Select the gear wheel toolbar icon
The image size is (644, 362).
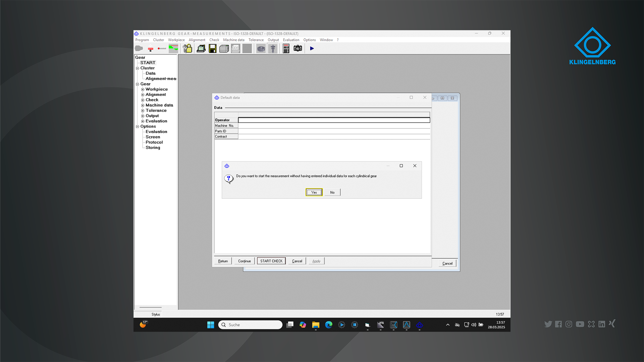click(x=261, y=49)
